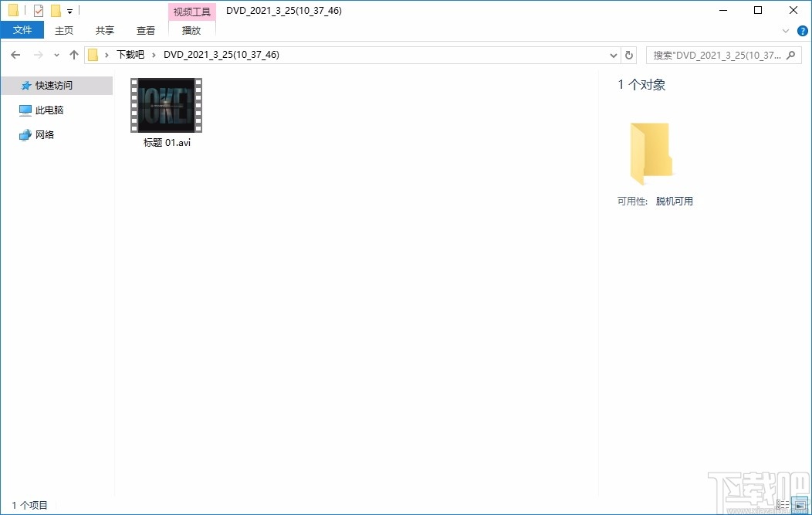Click the up arrow to go to parent folder
The image size is (812, 515).
[73, 55]
